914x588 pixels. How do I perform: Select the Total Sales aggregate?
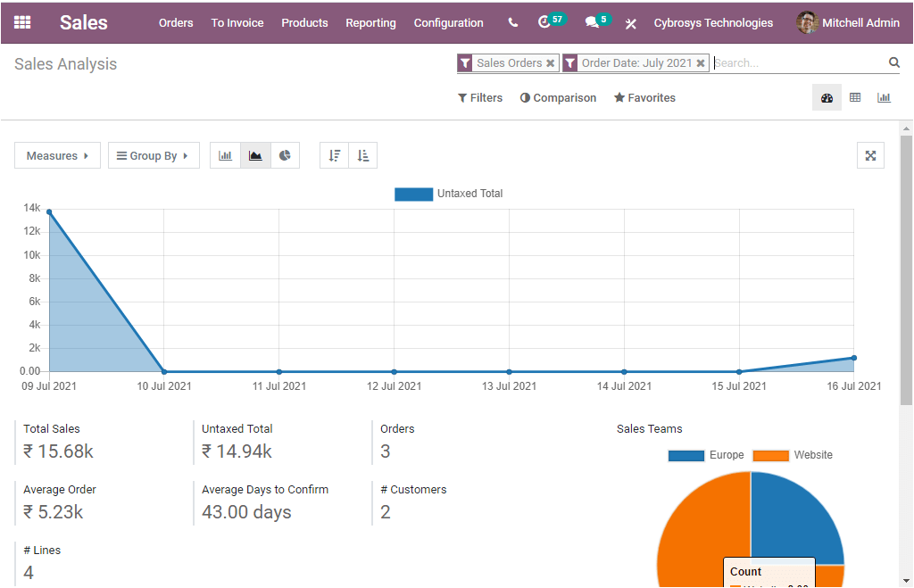(58, 443)
